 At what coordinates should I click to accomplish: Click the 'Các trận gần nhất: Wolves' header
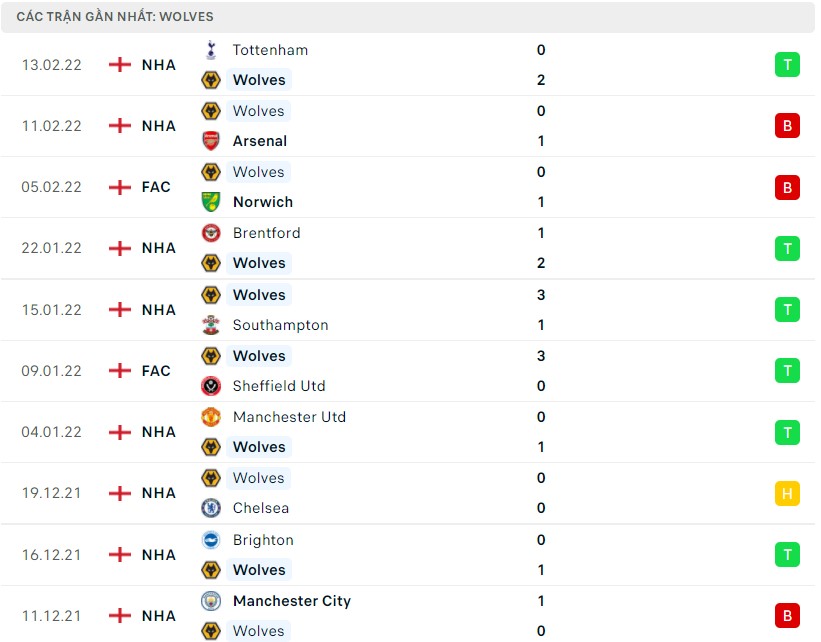coord(115,17)
